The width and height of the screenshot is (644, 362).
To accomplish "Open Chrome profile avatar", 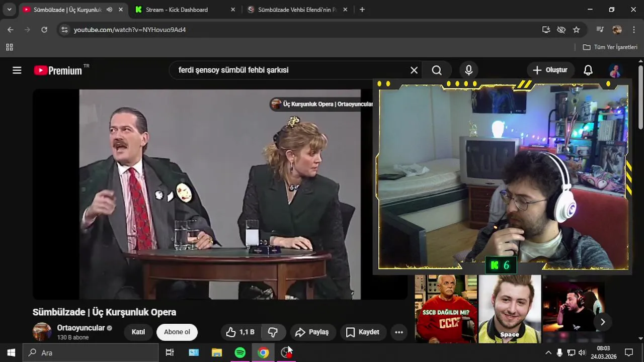I will (x=617, y=30).
